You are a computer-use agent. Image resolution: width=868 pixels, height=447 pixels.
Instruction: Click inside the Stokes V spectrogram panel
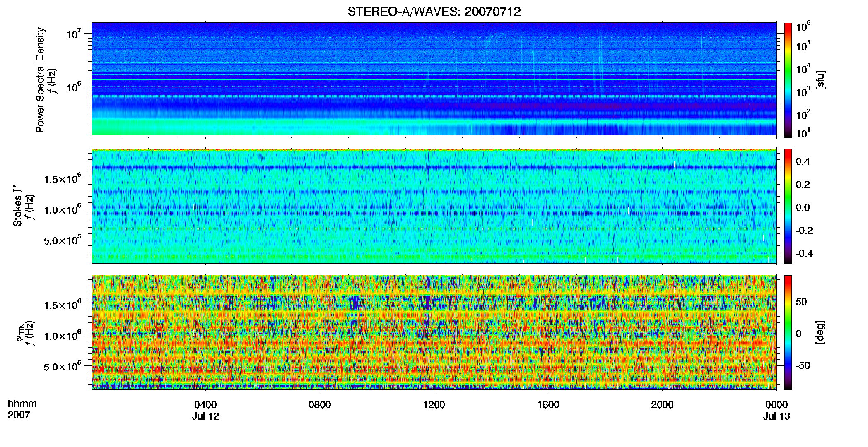pos(434,206)
